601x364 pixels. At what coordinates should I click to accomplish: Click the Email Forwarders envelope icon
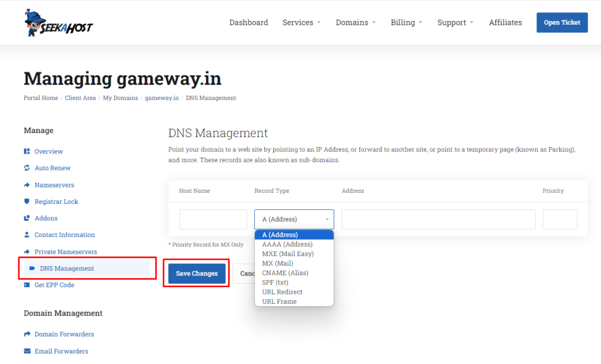(27, 351)
